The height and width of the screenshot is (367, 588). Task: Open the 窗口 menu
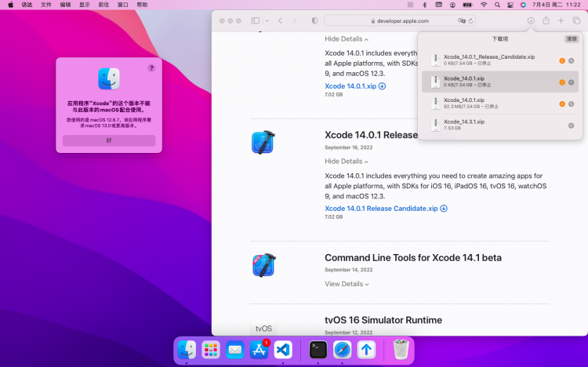point(122,5)
